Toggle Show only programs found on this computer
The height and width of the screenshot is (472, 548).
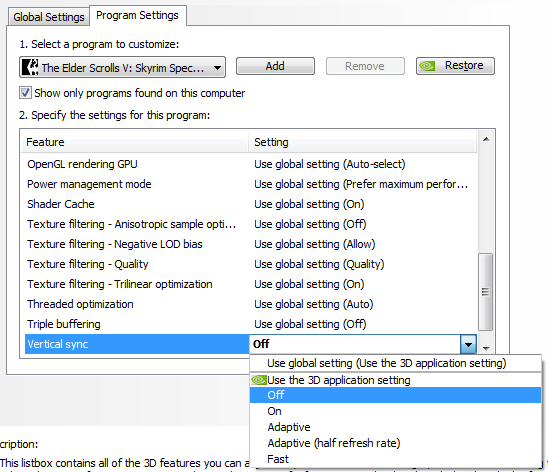[x=25, y=93]
